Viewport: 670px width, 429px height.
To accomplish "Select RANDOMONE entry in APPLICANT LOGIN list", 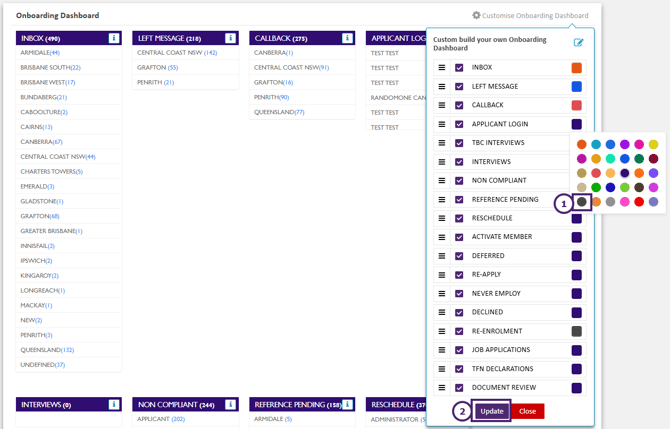I will [398, 98].
